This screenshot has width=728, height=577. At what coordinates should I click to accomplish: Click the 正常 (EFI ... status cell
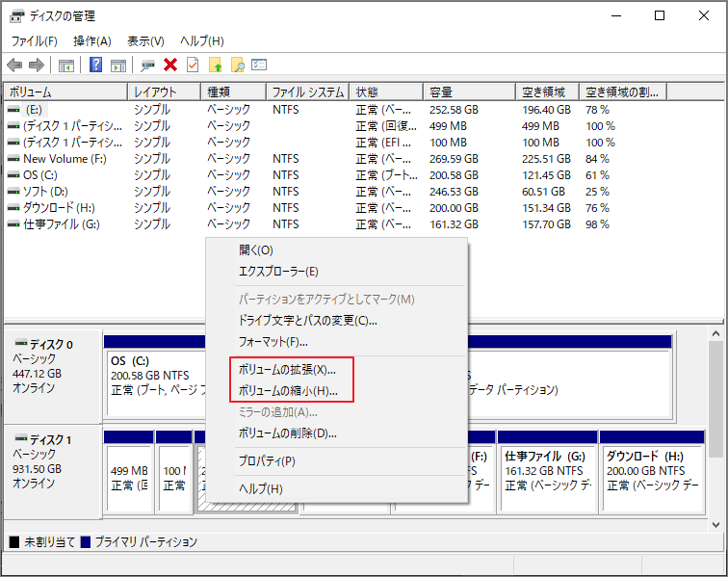(383, 143)
